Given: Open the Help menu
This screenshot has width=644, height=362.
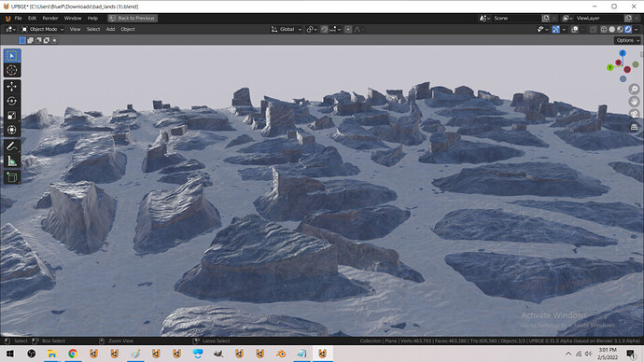Looking at the screenshot, I should pyautogui.click(x=92, y=18).
